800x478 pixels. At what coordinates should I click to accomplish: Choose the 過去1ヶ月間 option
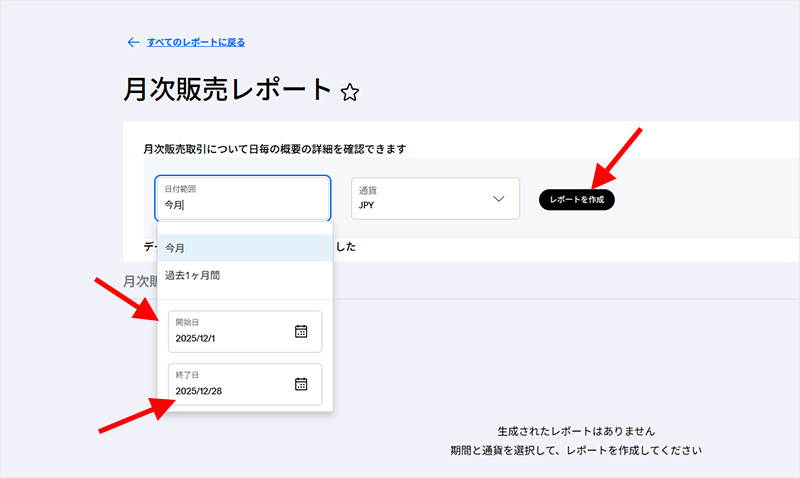click(x=192, y=275)
